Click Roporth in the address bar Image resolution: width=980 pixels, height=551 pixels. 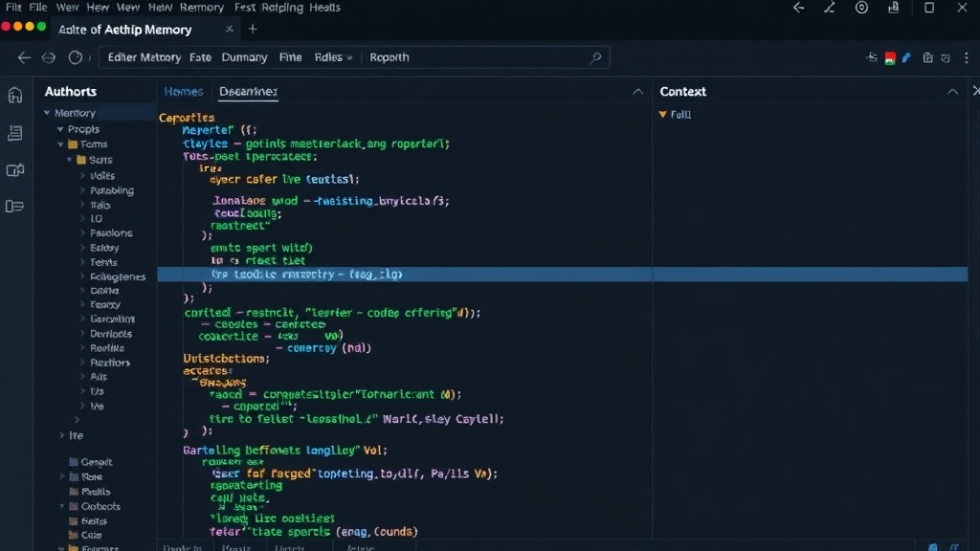click(390, 57)
